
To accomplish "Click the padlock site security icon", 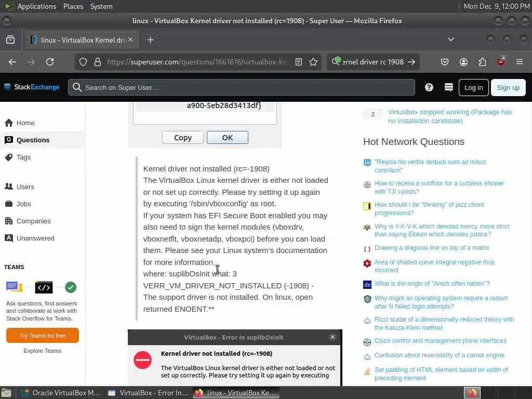I will coord(98,62).
